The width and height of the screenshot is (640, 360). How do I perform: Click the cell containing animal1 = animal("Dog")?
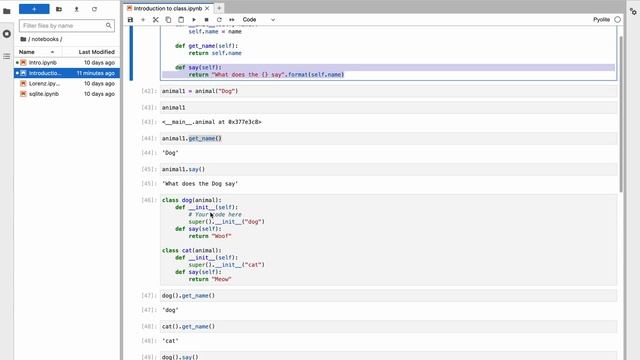tap(388, 91)
